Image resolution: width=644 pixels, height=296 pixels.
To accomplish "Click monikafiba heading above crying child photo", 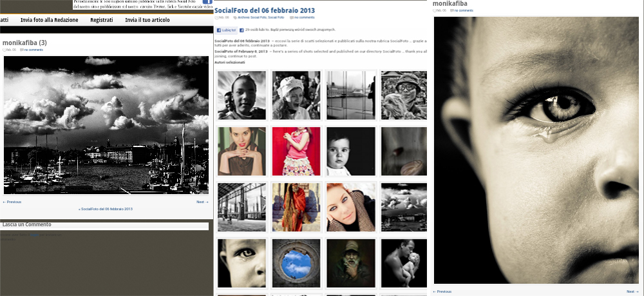I will [x=450, y=4].
